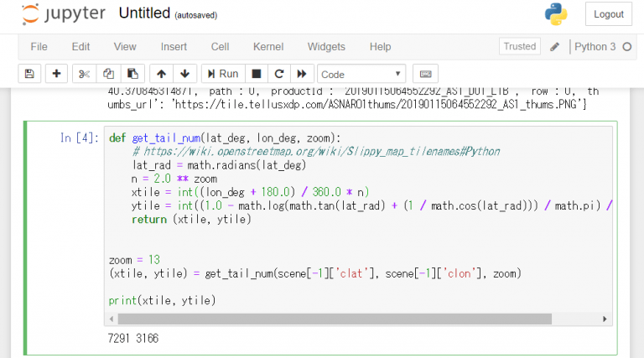Image resolution: width=644 pixels, height=358 pixels.
Task: Click left arrow of code horizontal scrollbar
Action: click(x=112, y=319)
